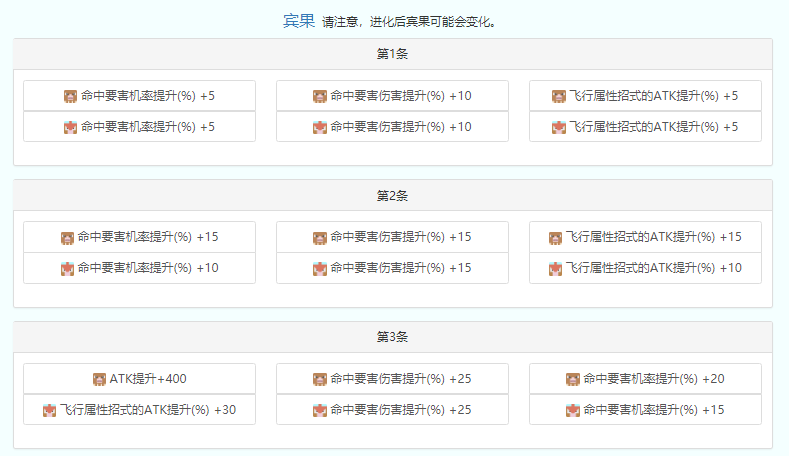Select Spearow row text 命中要害机率提升(%) +5
The width and height of the screenshot is (789, 456).
148,96
